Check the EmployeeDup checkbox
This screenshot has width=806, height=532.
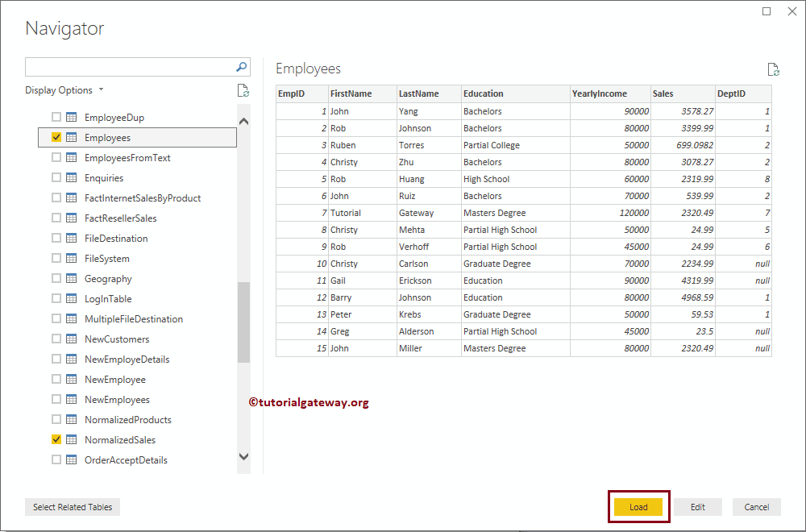(56, 117)
